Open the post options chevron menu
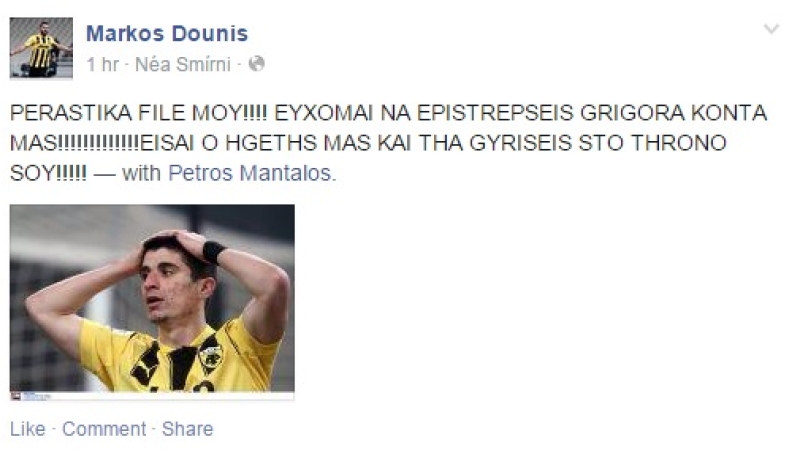 (x=771, y=29)
